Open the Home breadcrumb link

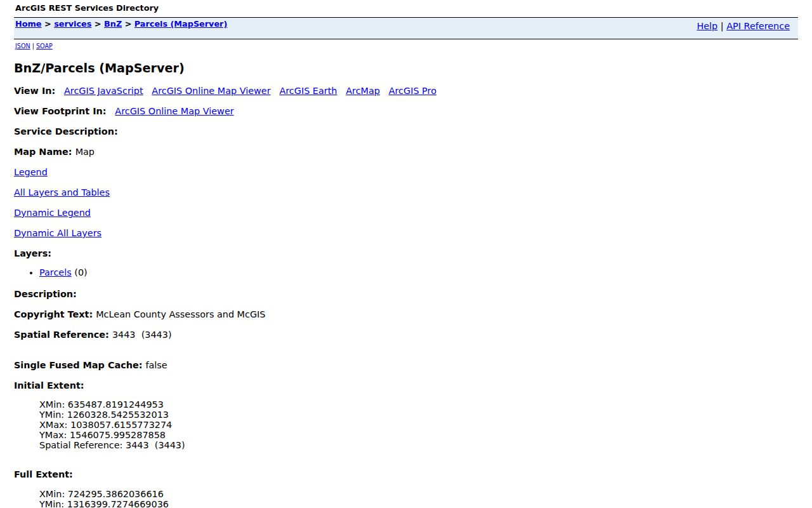point(28,24)
